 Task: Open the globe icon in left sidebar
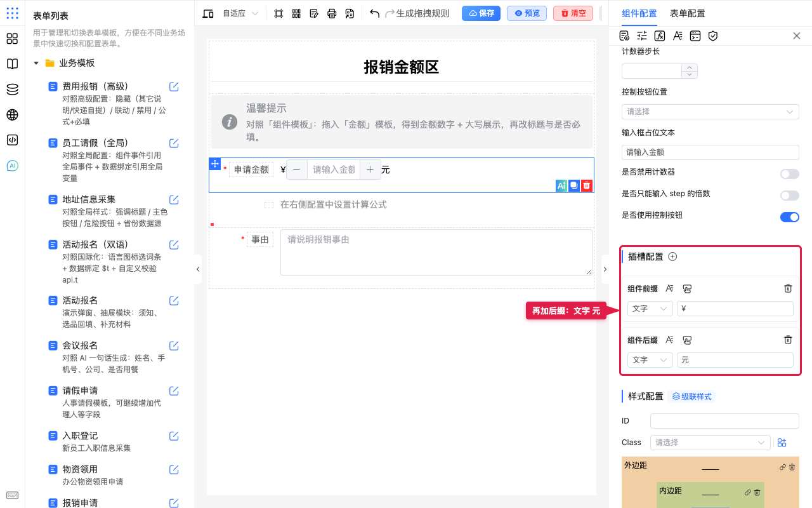point(12,115)
